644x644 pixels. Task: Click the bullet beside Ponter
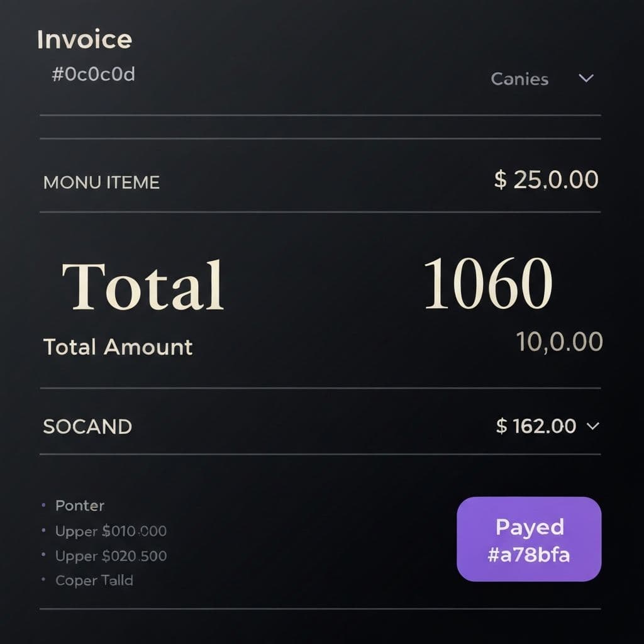(43, 505)
